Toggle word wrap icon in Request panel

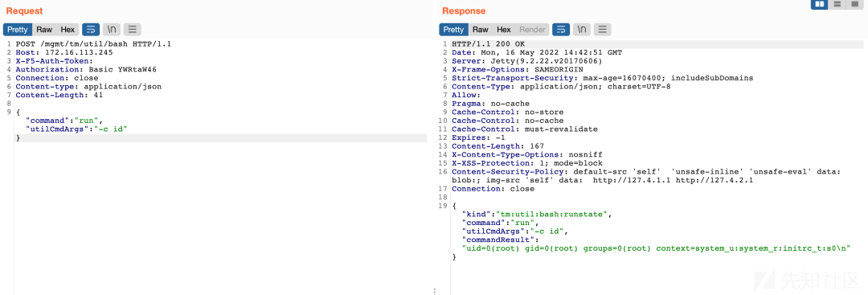[x=90, y=29]
